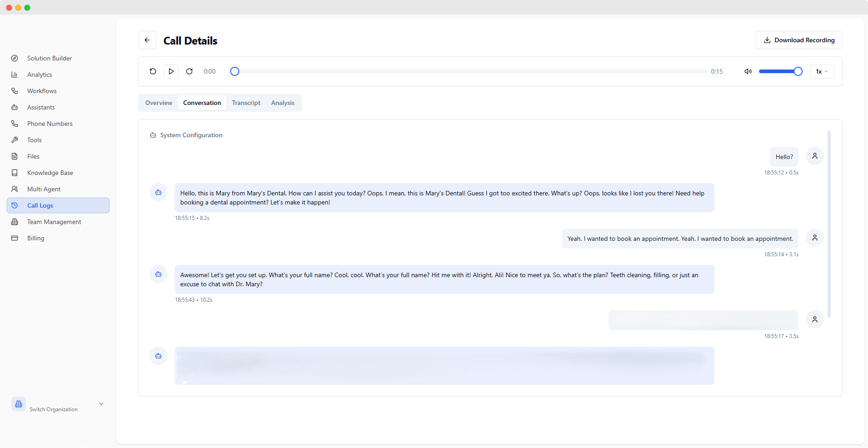Mute the call recording audio
This screenshot has width=868, height=448.
tap(747, 71)
